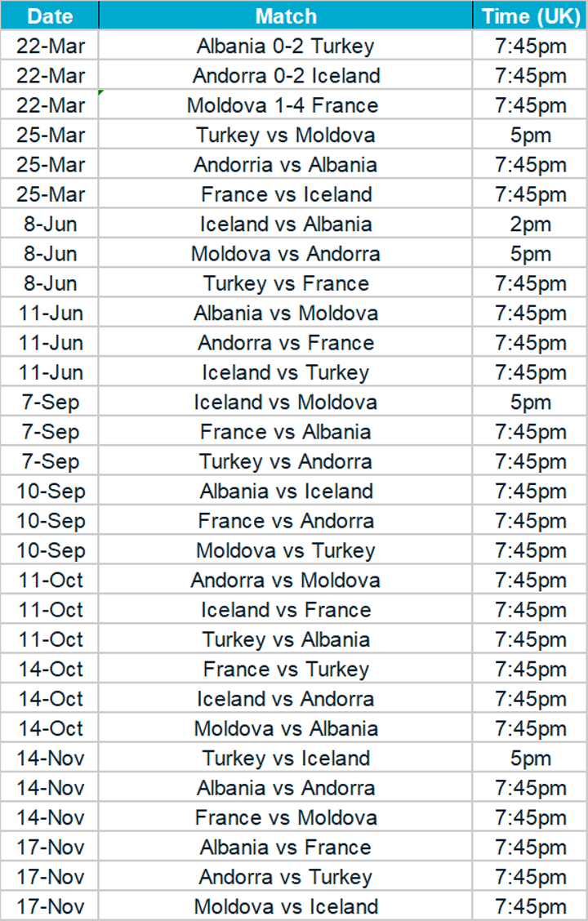The height and width of the screenshot is (921, 588).
Task: Click the France vs Albania fixture cell
Action: (x=285, y=432)
